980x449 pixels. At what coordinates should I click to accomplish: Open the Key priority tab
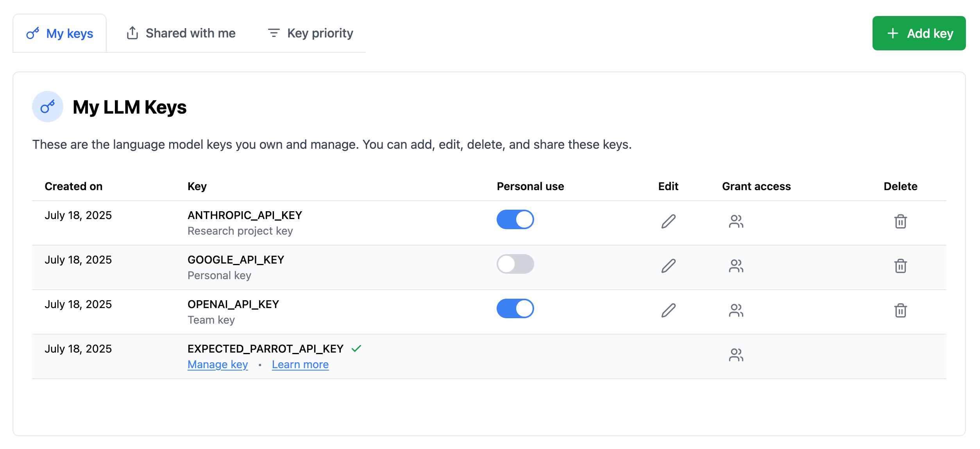point(310,33)
